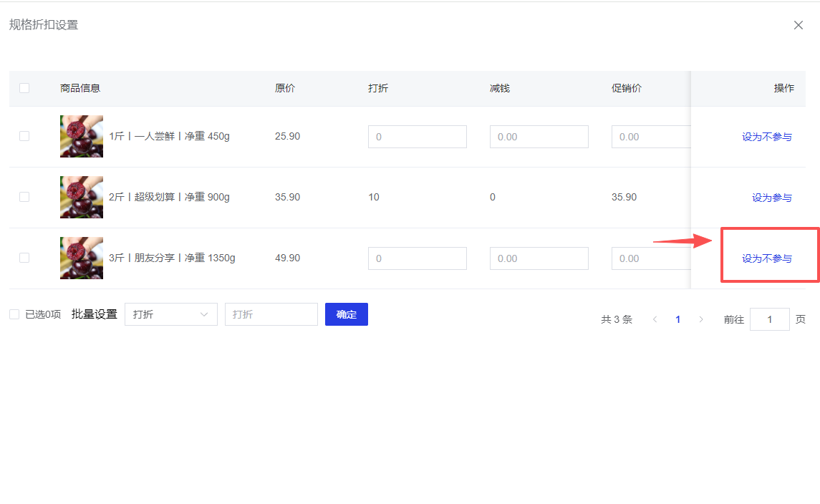Check the 1斤 一人尝鲜 row checkbox
The height and width of the screenshot is (504, 820).
(24, 136)
